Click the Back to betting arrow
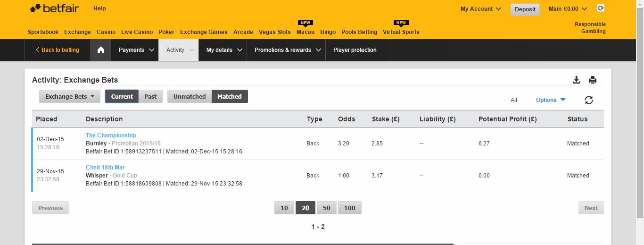This screenshot has height=245, width=644. tap(38, 50)
